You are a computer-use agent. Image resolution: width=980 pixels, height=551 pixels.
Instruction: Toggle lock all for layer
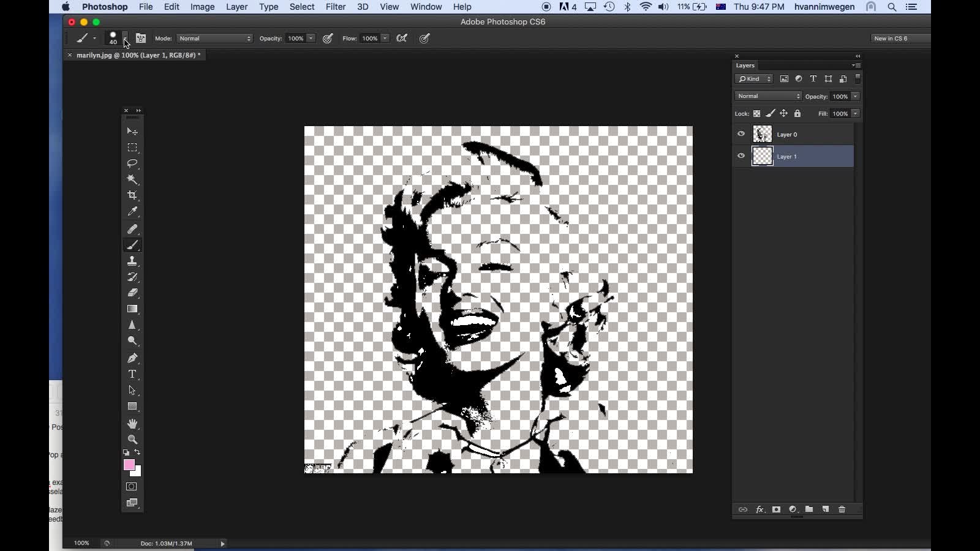point(797,114)
